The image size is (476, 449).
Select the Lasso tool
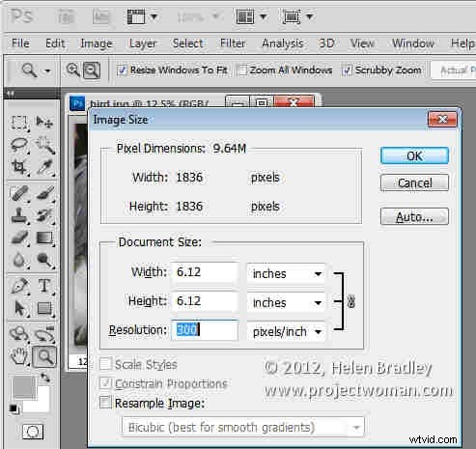click(19, 145)
